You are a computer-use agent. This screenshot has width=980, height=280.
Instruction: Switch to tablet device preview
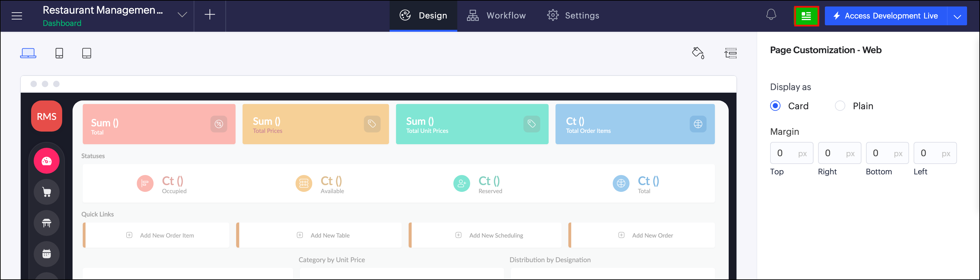87,53
